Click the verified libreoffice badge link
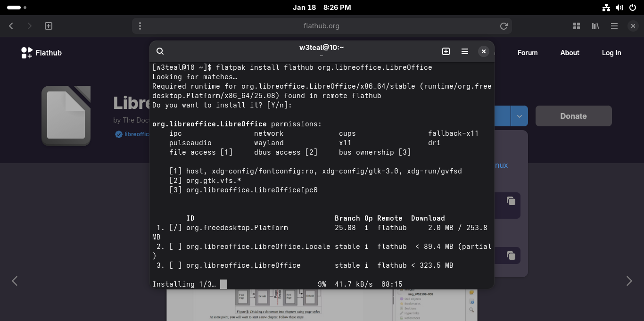Screen dimensions: 644x321 [x=132, y=134]
